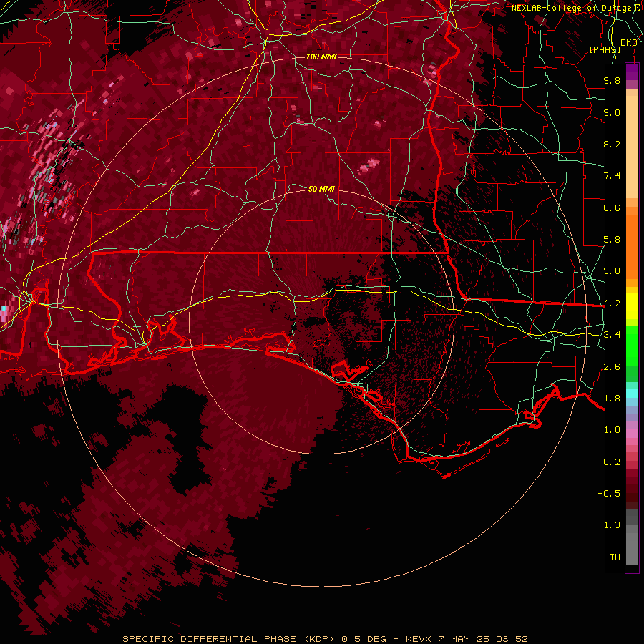644x644 pixels.
Task: Click the 5.0 value on the color scale
Action: (612, 271)
